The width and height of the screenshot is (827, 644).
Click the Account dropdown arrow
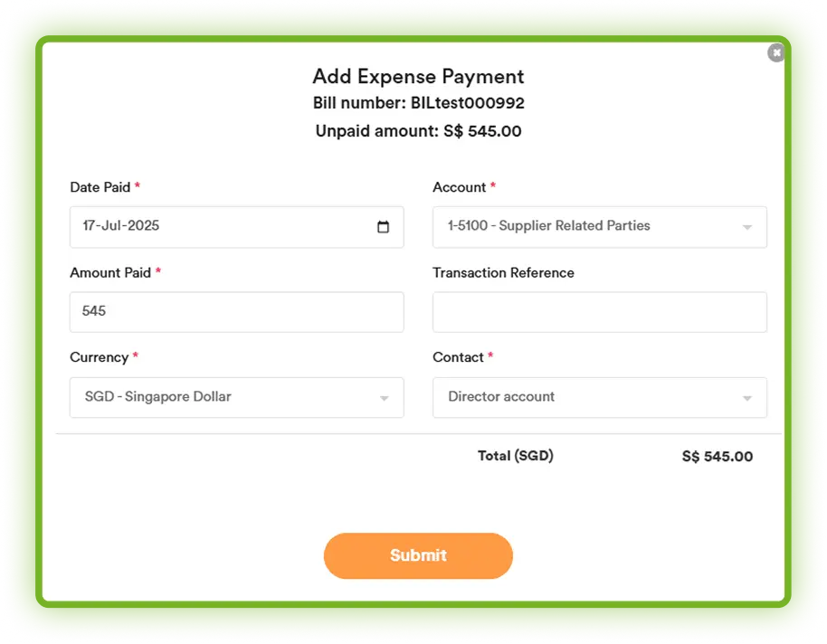pyautogui.click(x=746, y=227)
